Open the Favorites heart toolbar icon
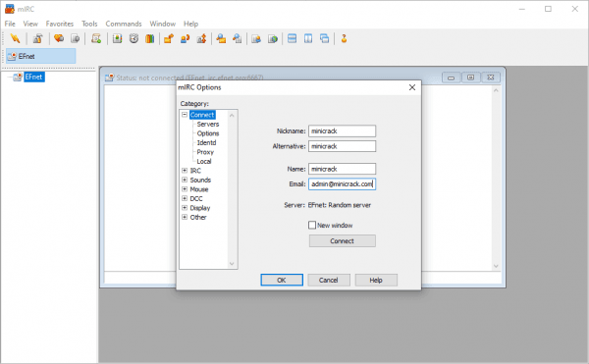Image resolution: width=589 pixels, height=364 pixels. click(59, 38)
